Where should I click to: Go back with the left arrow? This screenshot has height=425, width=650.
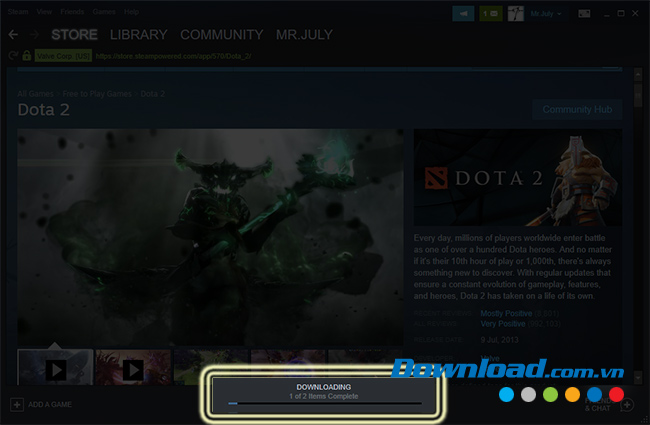(x=13, y=34)
